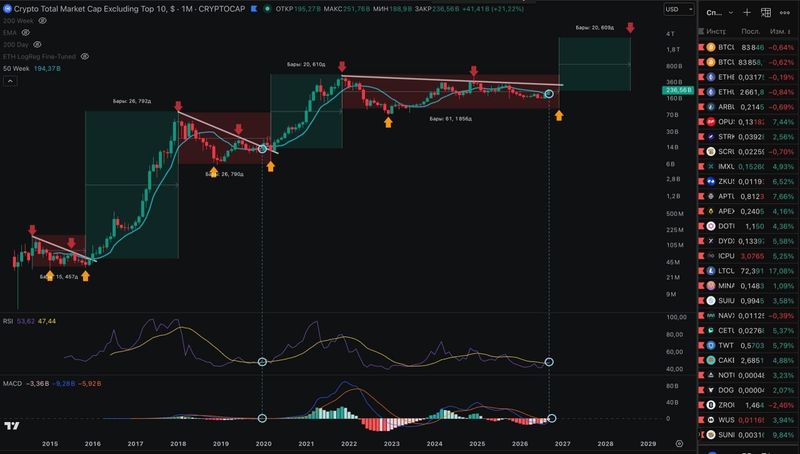Toggle the red flag on the CAKE row
The width and height of the screenshot is (800, 454).
(701, 360)
